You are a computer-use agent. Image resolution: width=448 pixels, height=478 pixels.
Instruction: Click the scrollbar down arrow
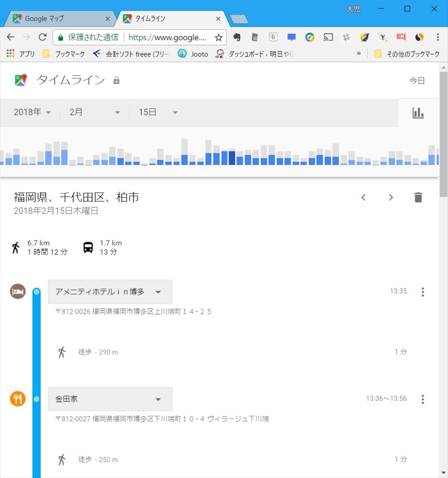coord(444,473)
